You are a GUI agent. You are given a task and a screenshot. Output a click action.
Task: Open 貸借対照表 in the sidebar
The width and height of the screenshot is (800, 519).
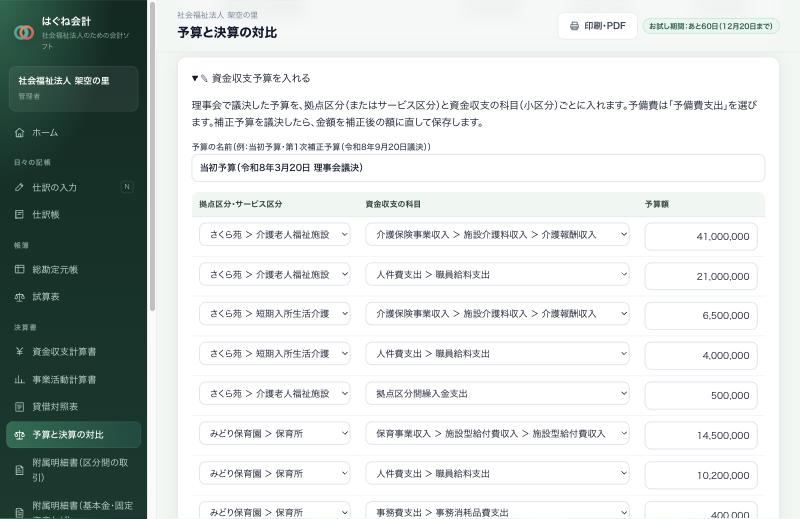coord(73,407)
